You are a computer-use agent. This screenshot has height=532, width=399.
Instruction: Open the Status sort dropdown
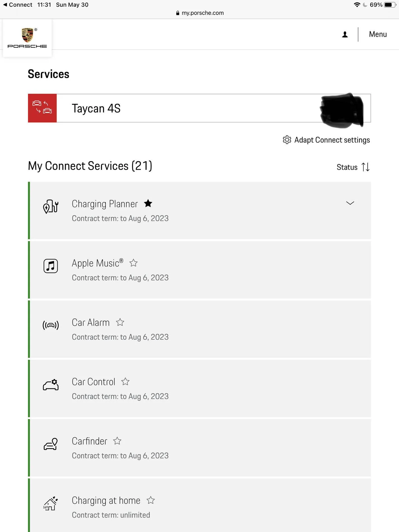[347, 167]
